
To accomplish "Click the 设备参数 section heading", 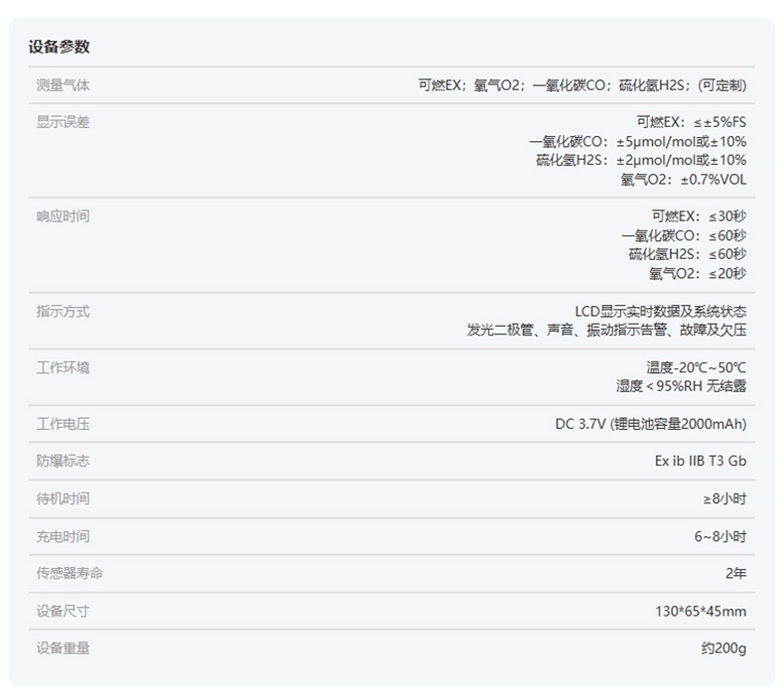I will point(59,47).
